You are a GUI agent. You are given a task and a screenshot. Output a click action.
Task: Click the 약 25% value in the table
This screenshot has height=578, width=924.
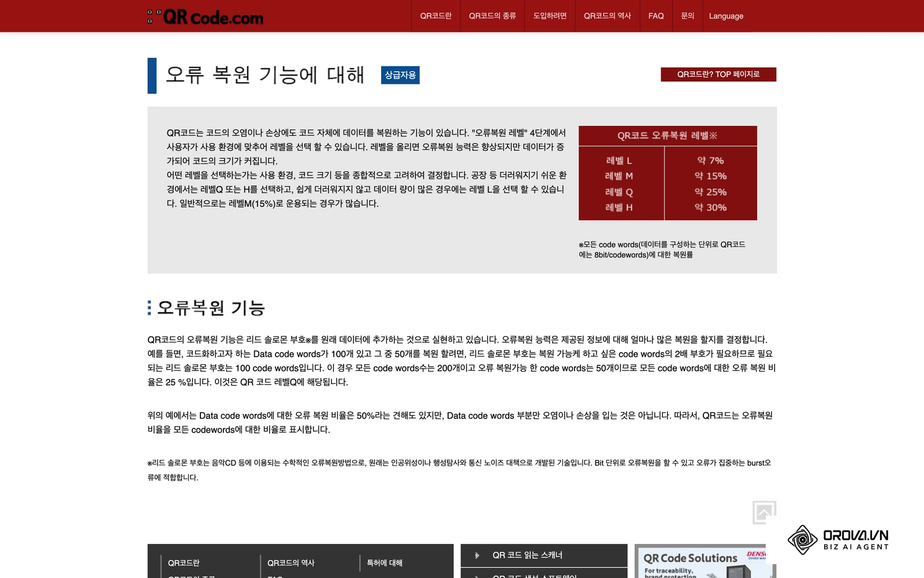[x=710, y=192]
